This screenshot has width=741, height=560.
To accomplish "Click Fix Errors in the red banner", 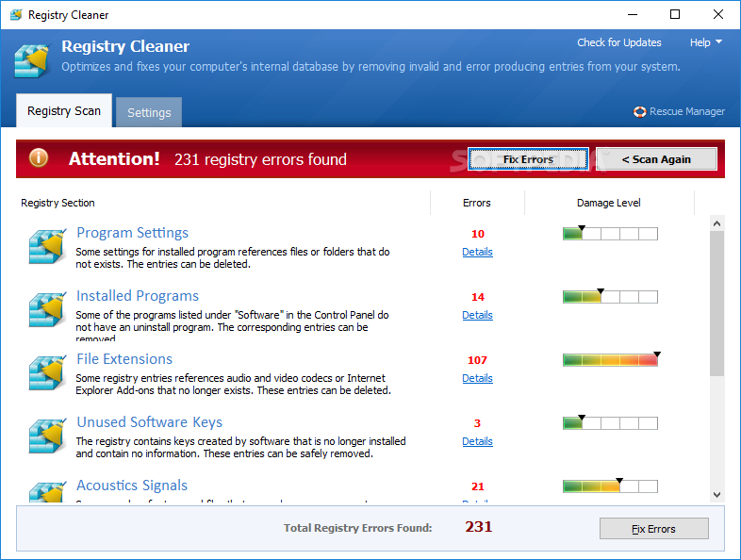I will [x=528, y=159].
